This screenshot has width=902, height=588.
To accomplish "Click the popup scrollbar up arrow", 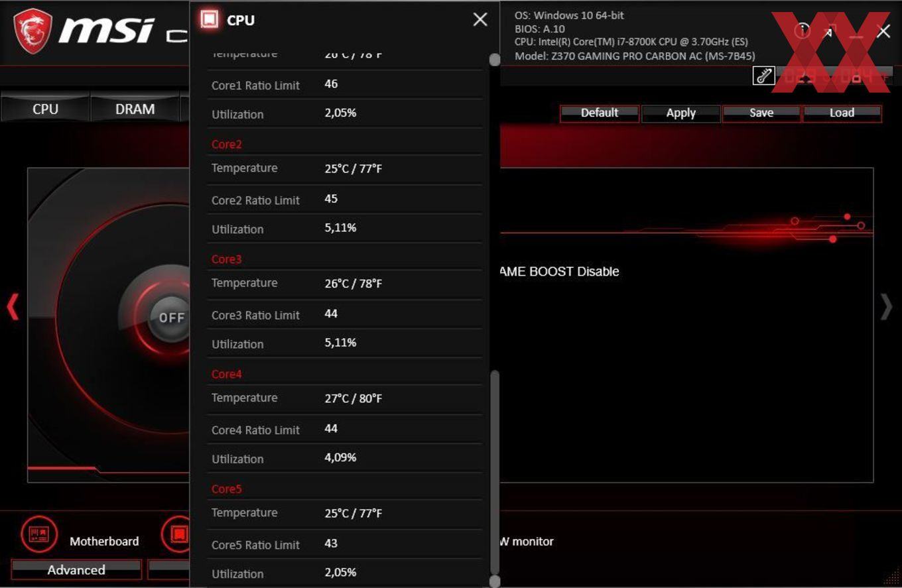I will (x=494, y=60).
